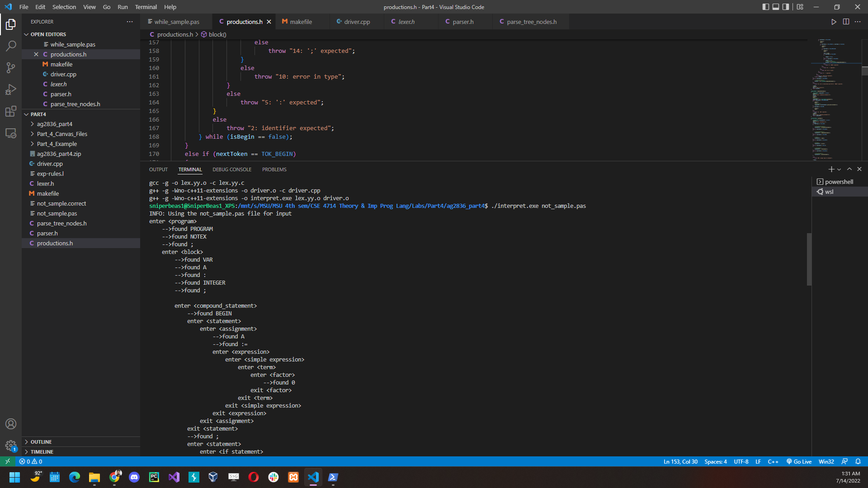The width and height of the screenshot is (868, 488).
Task: Open the new terminal launch profile dropdown
Action: point(840,169)
